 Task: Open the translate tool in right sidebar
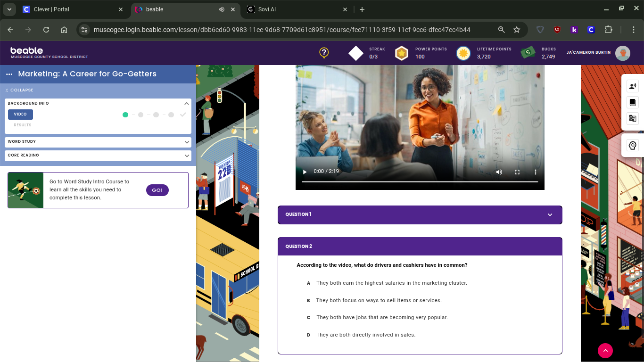pyautogui.click(x=633, y=118)
